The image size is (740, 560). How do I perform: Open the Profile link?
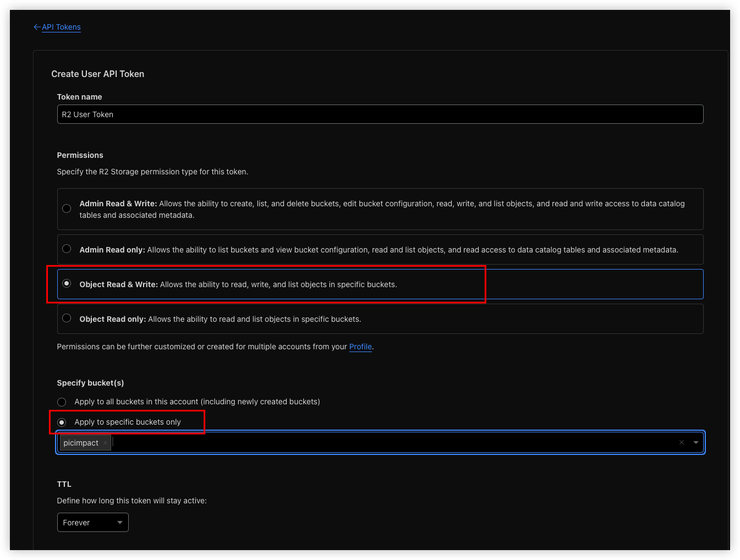pyautogui.click(x=360, y=347)
